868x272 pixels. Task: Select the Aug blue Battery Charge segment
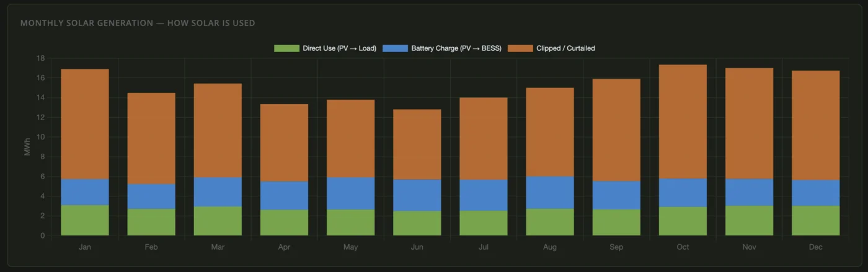point(550,193)
